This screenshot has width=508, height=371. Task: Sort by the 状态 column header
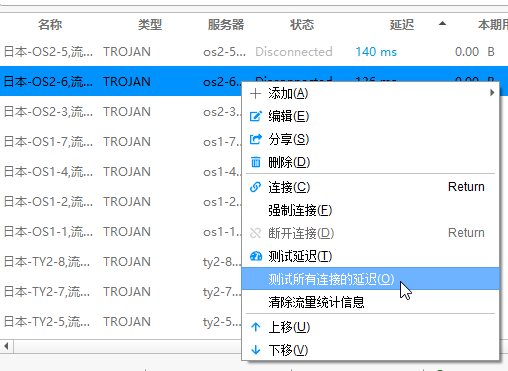coord(302,25)
